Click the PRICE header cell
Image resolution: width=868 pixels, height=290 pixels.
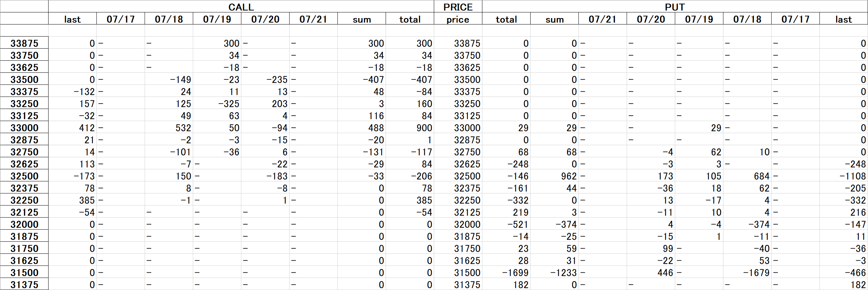458,7
